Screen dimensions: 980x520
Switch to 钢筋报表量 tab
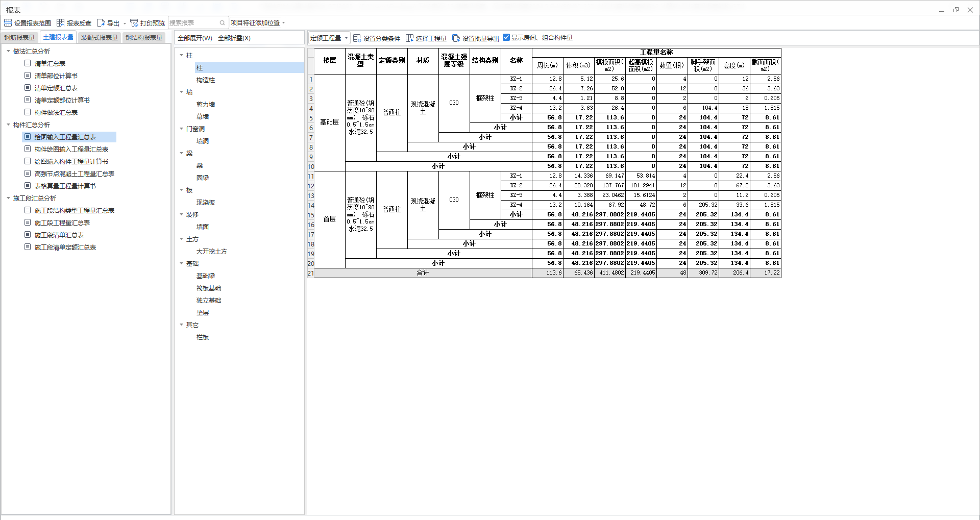(x=19, y=38)
